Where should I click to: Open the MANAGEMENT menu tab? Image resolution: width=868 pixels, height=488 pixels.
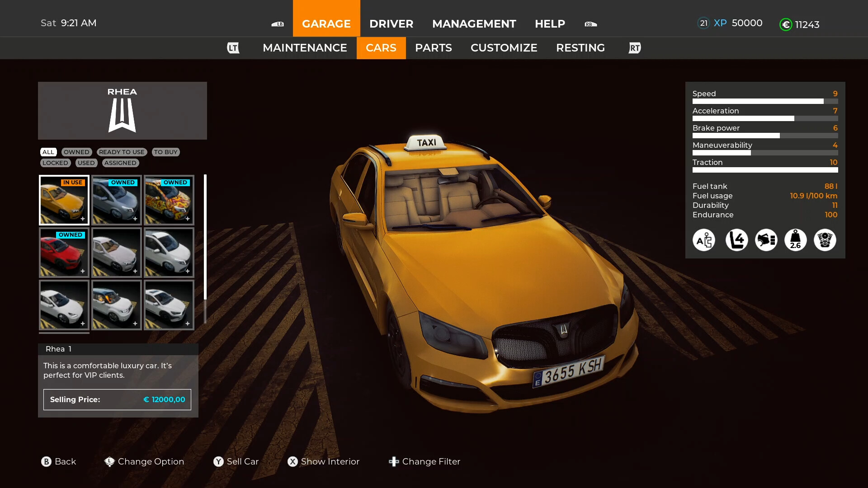point(475,24)
